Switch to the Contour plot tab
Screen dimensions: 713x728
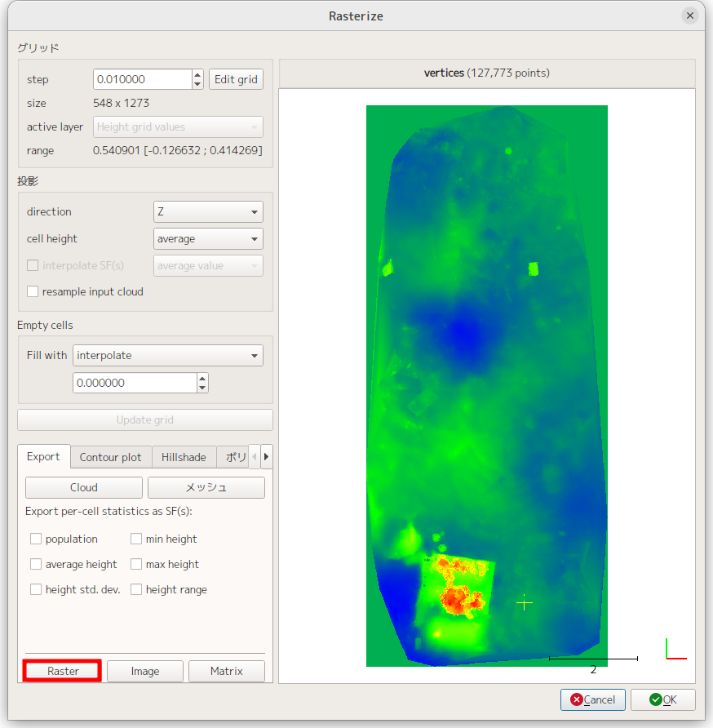click(110, 456)
